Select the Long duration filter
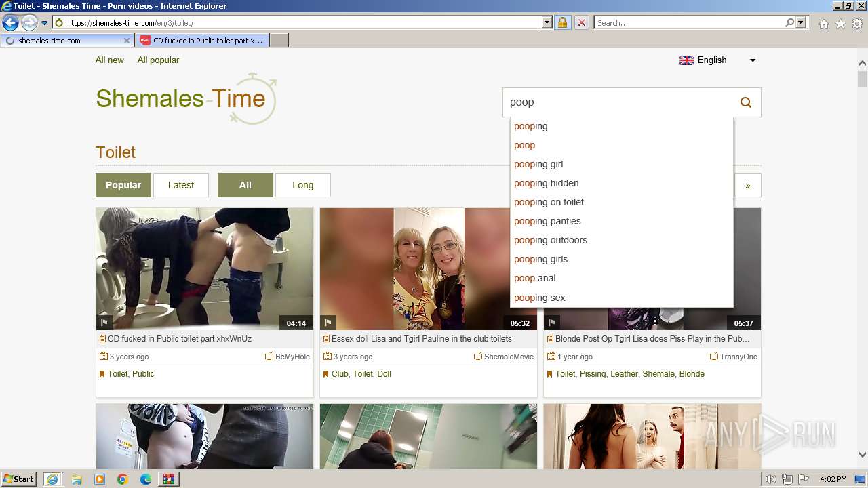 coord(303,185)
